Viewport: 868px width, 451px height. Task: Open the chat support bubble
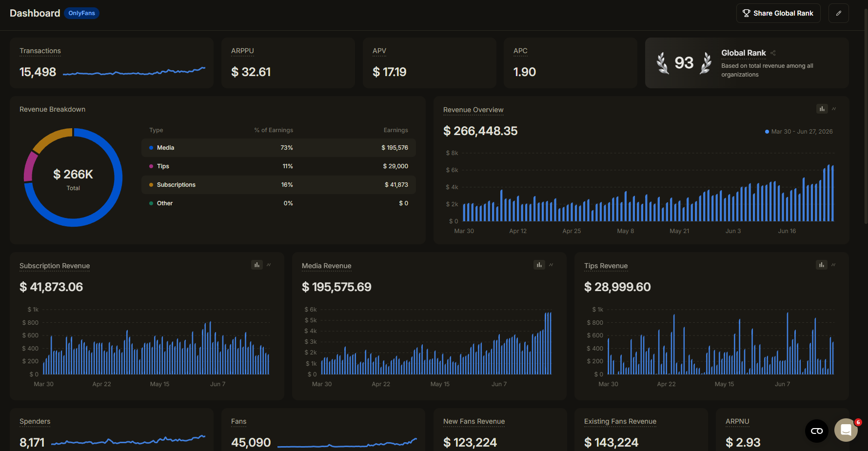(x=846, y=430)
